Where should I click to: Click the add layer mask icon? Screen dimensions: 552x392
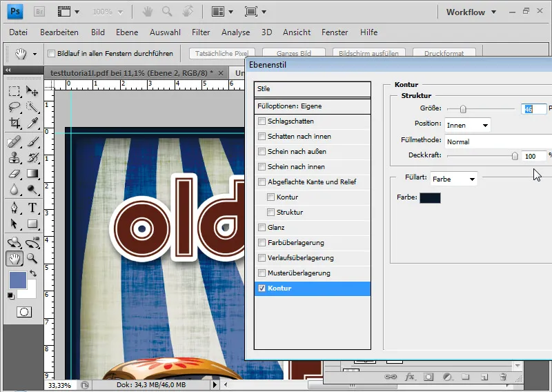tap(428, 377)
